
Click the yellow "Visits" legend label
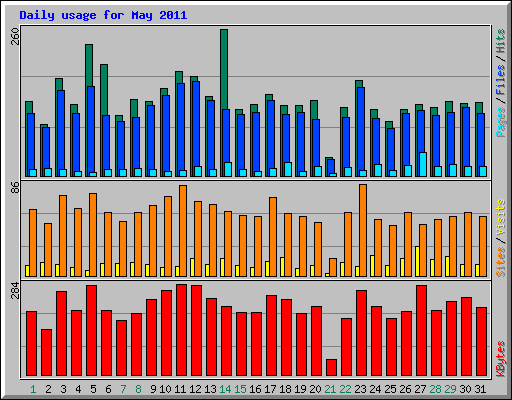point(501,217)
